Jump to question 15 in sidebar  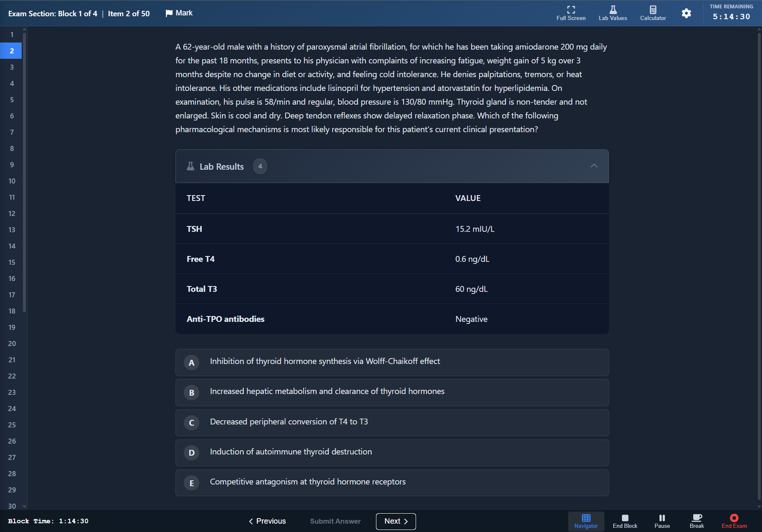(12, 262)
